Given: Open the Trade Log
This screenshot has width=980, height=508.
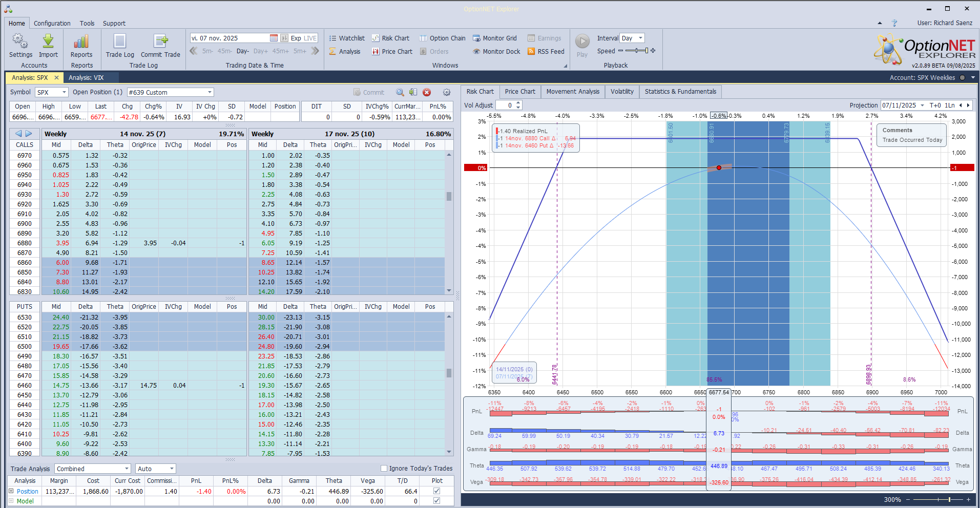Looking at the screenshot, I should click(120, 46).
